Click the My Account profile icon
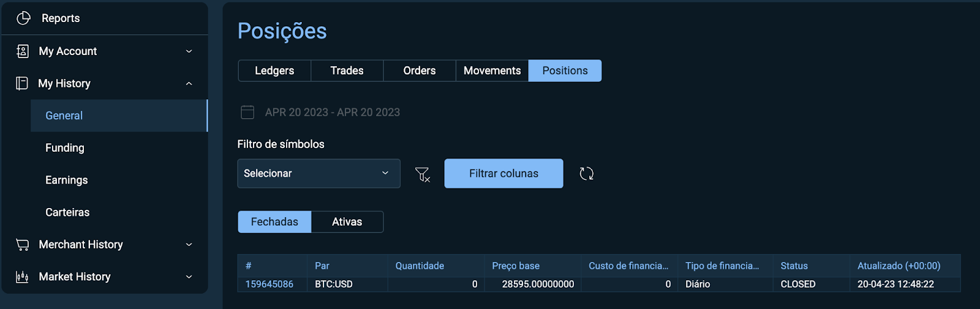Screen dimensions: 980x309 click(x=23, y=51)
